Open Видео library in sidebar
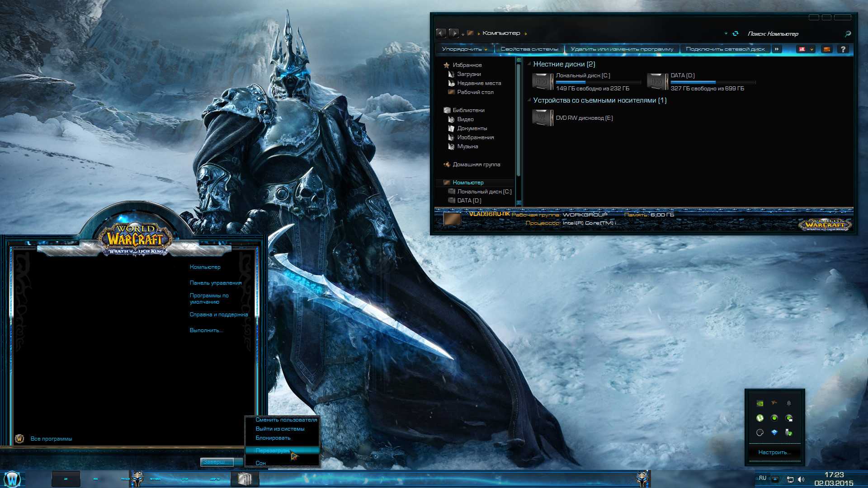This screenshot has height=488, width=868. (x=461, y=119)
